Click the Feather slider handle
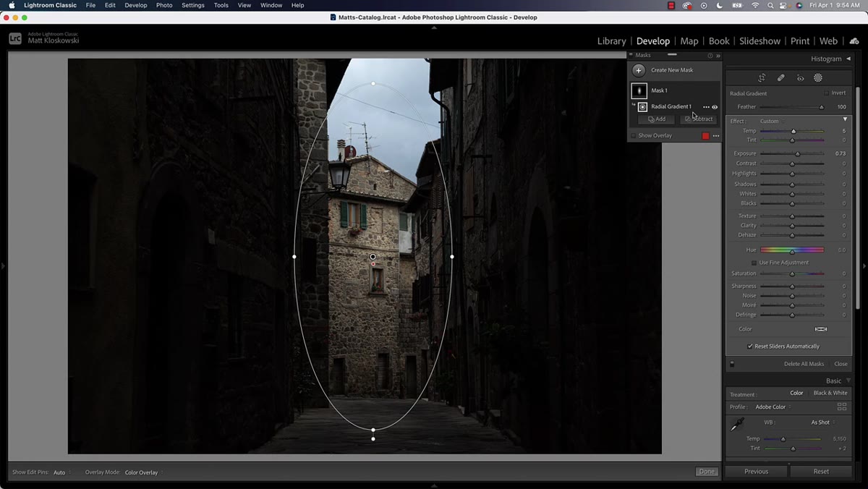The image size is (868, 489). click(x=821, y=107)
